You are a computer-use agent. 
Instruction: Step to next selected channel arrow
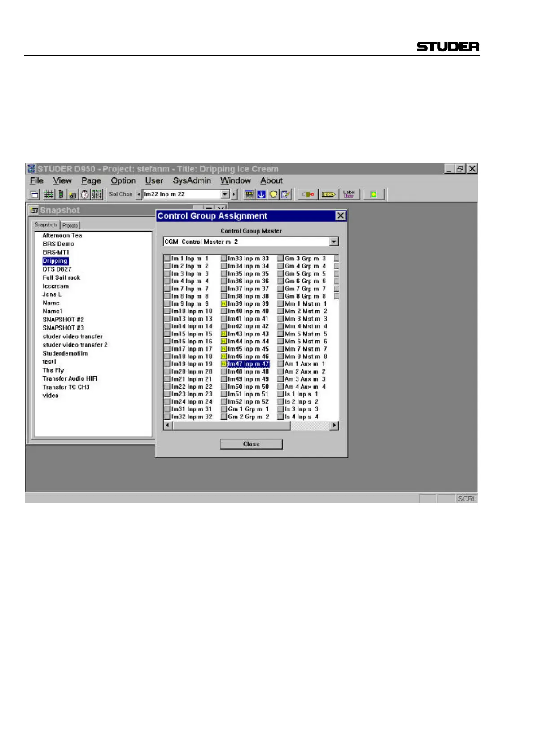click(x=234, y=194)
